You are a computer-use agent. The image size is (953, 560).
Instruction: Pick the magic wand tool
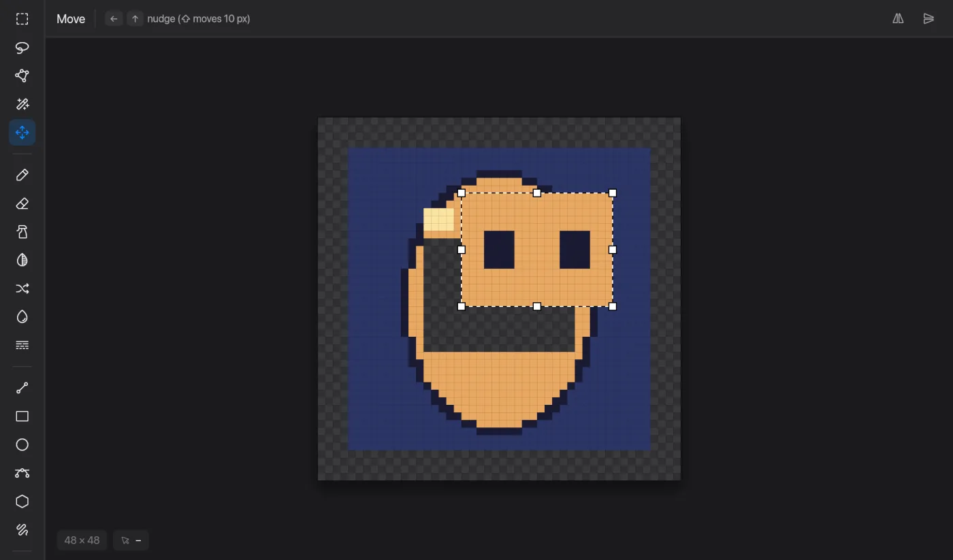click(x=22, y=104)
